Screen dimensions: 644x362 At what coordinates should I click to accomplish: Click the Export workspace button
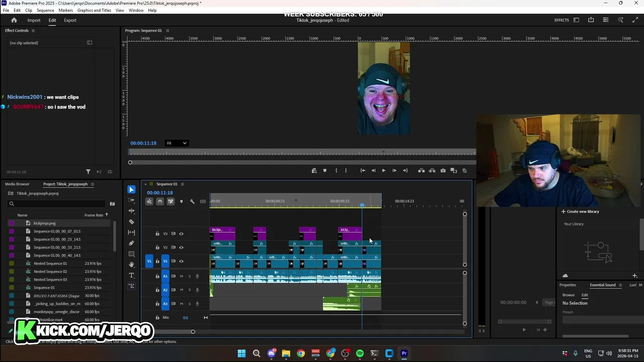[x=70, y=20]
